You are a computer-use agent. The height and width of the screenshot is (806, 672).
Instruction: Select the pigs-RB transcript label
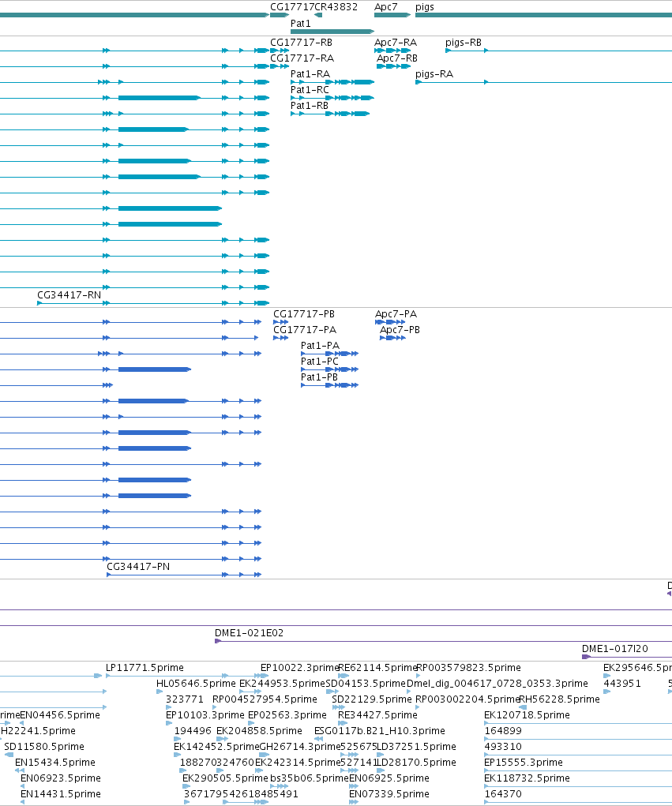(x=464, y=43)
